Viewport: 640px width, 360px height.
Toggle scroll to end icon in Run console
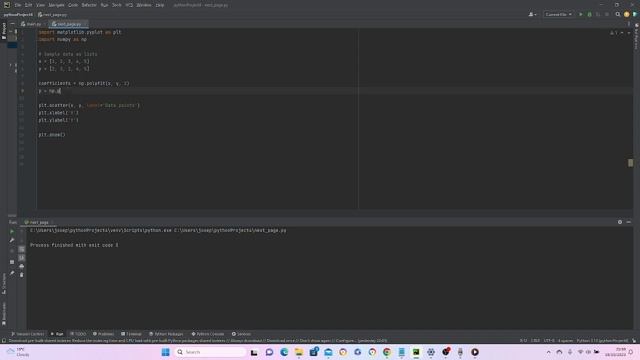22,258
